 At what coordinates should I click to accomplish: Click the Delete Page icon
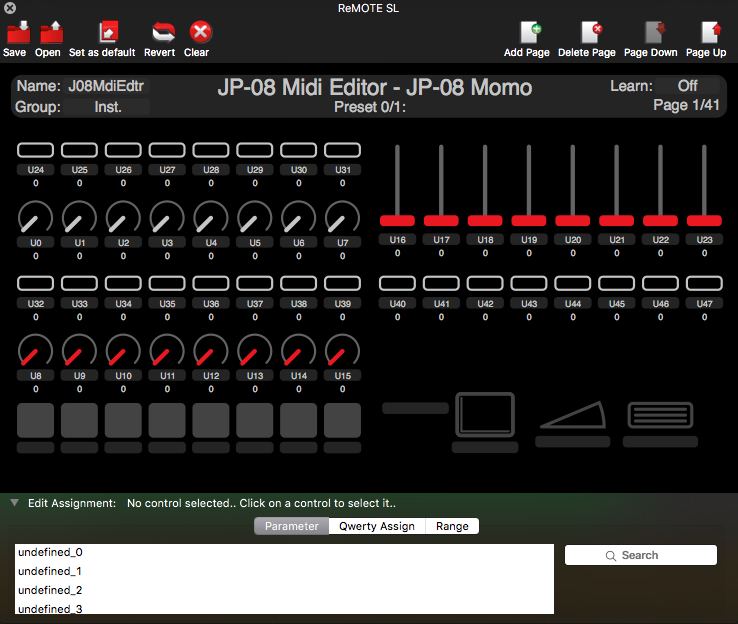(x=591, y=32)
